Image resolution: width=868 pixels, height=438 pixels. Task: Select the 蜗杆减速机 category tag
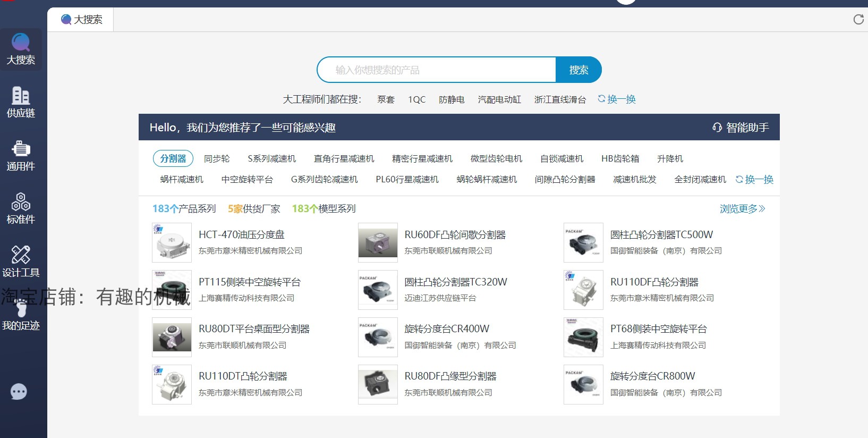pos(182,179)
